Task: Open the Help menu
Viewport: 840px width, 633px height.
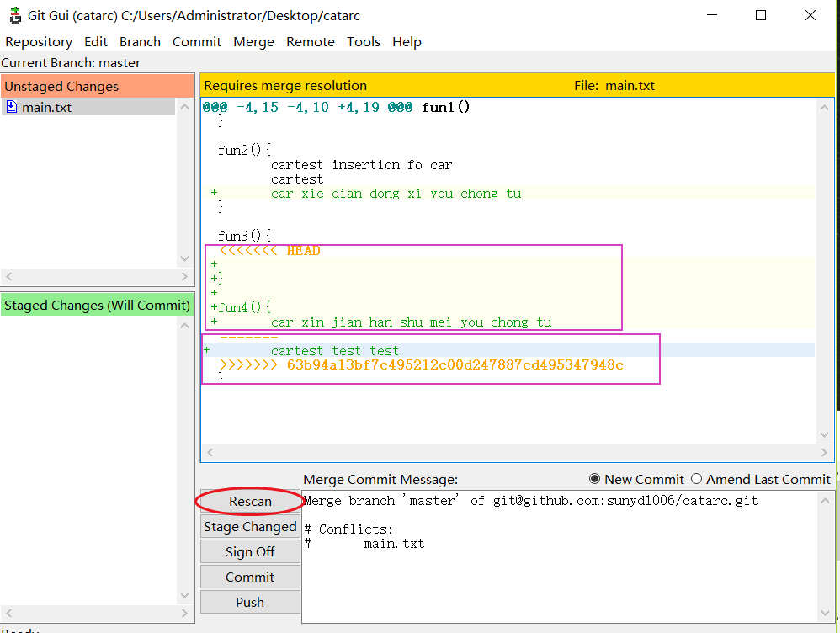Action: (x=407, y=41)
